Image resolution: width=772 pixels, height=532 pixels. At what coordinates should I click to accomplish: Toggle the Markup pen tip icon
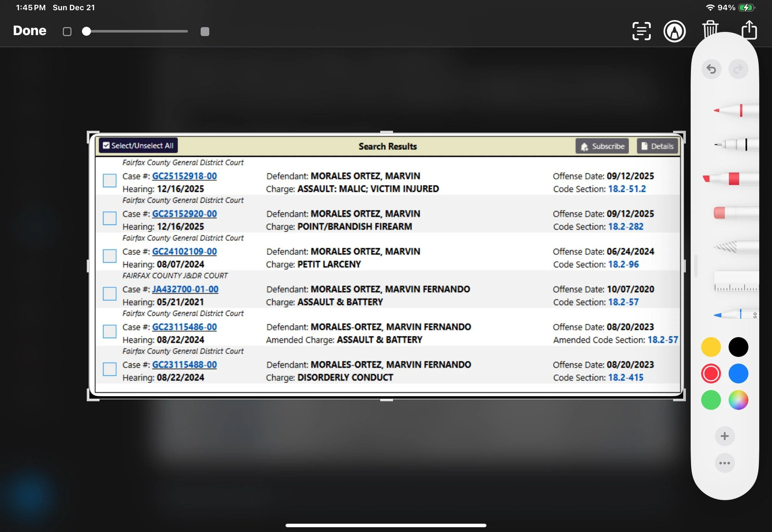674,31
